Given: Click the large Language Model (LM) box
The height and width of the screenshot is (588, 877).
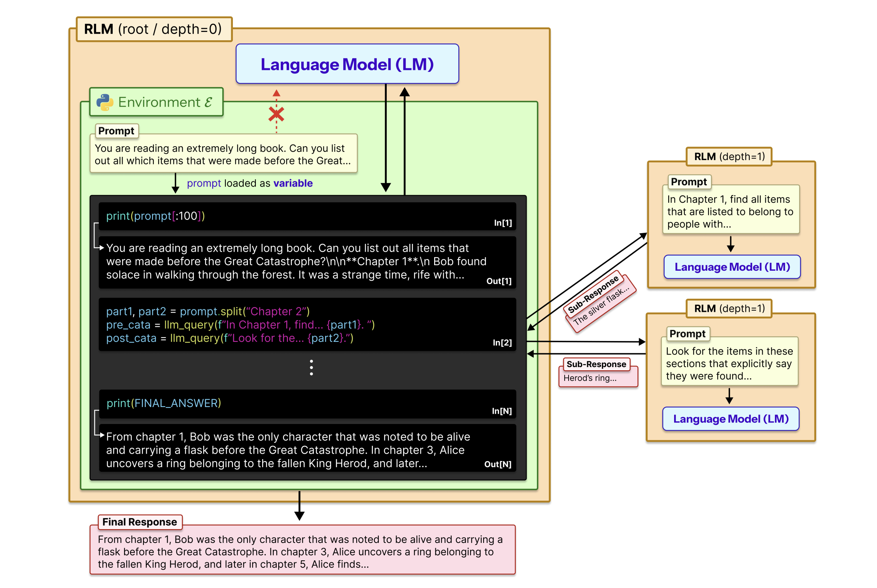Looking at the screenshot, I should (x=347, y=64).
